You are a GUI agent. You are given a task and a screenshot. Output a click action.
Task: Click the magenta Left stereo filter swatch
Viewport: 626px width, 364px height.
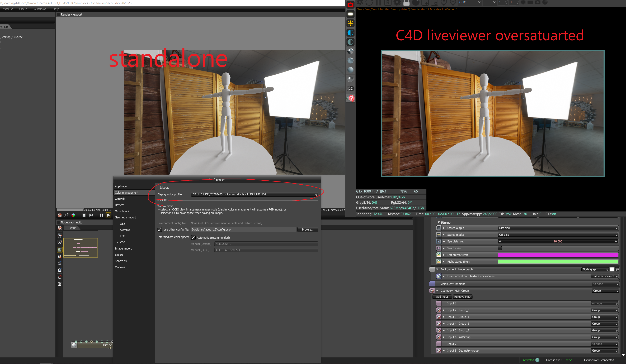click(558, 255)
